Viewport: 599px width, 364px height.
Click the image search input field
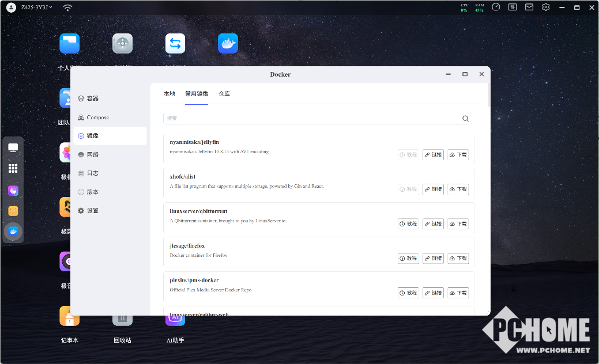pos(311,119)
